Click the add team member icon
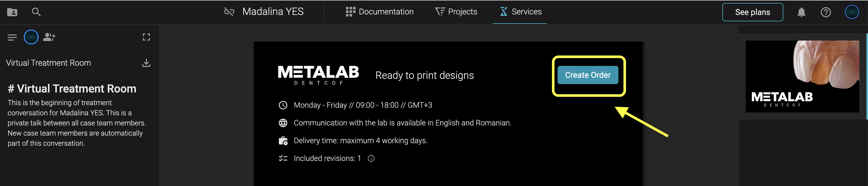The width and height of the screenshot is (868, 186). coord(49,37)
